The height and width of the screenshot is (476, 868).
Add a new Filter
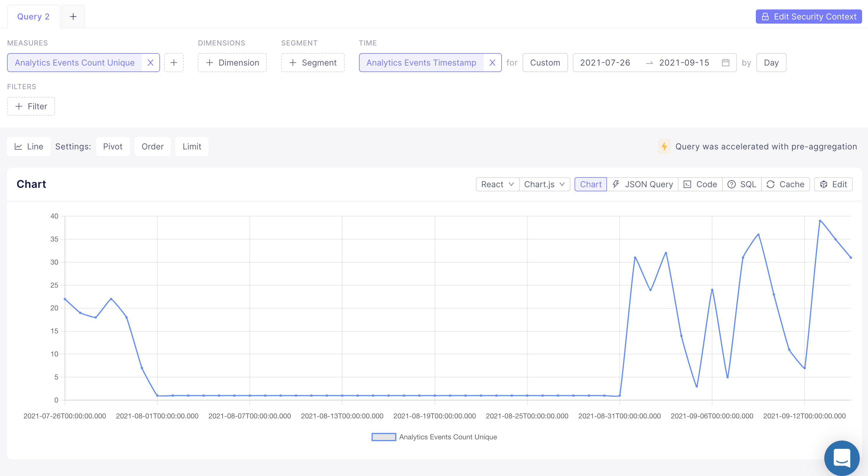31,107
